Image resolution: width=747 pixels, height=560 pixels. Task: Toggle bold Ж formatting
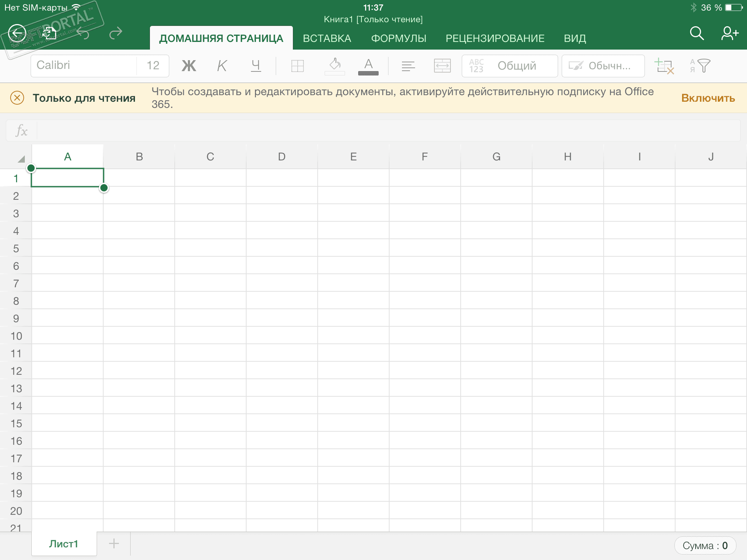point(189,66)
